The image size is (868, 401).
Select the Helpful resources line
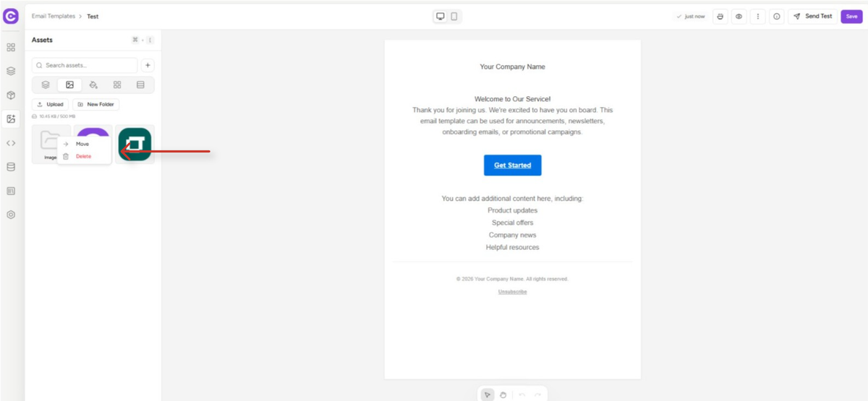(512, 247)
